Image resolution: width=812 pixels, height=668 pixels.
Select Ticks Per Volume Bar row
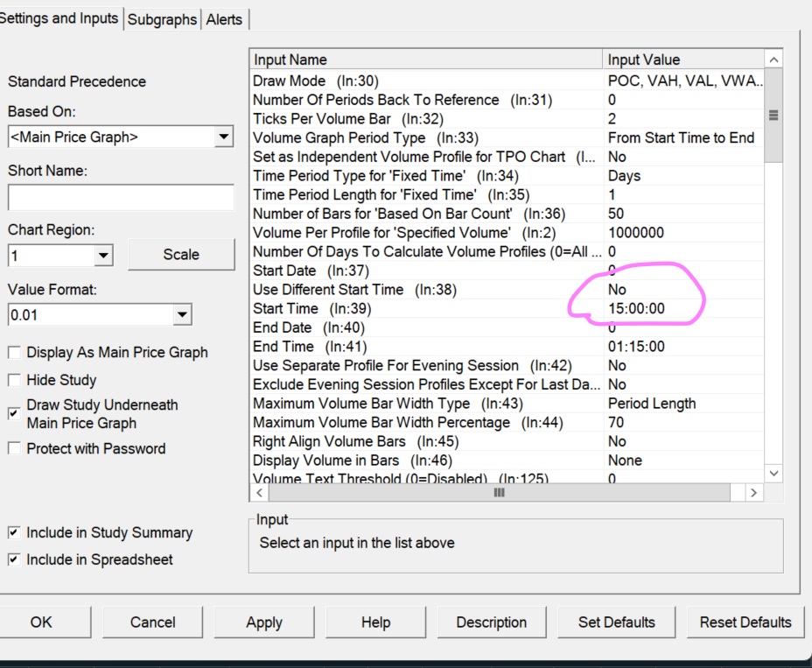507,119
